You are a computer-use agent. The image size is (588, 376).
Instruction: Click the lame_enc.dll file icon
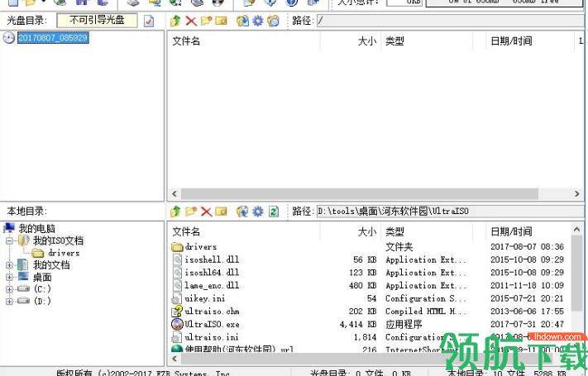[x=177, y=285]
